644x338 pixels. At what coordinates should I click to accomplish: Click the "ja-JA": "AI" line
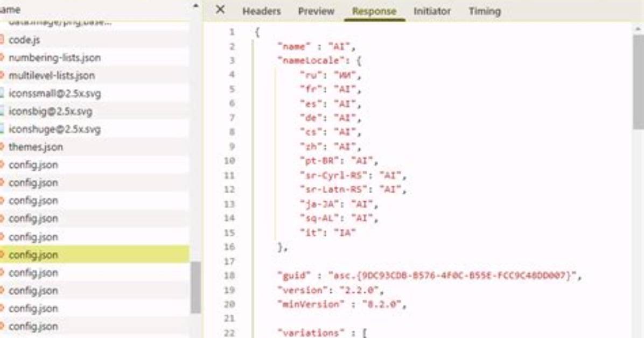339,204
